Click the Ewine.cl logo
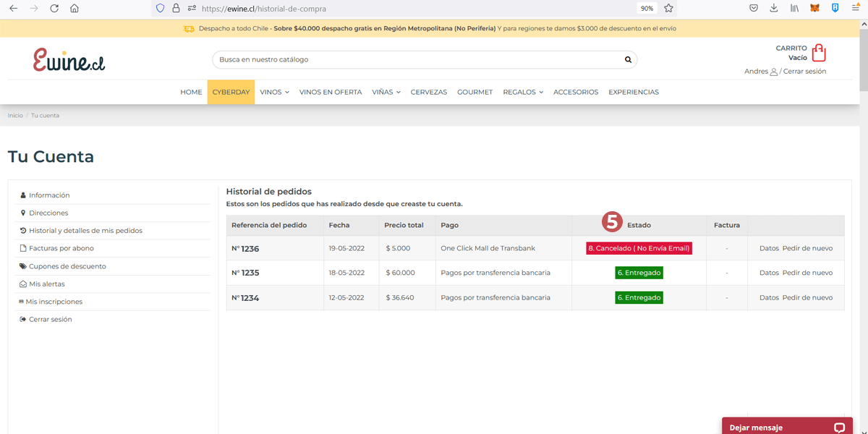 pos(69,60)
